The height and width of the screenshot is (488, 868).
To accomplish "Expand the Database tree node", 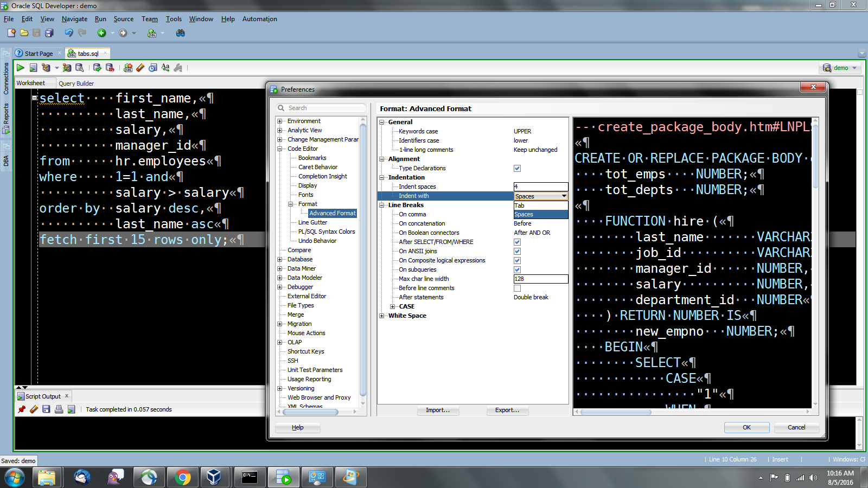I will point(280,259).
